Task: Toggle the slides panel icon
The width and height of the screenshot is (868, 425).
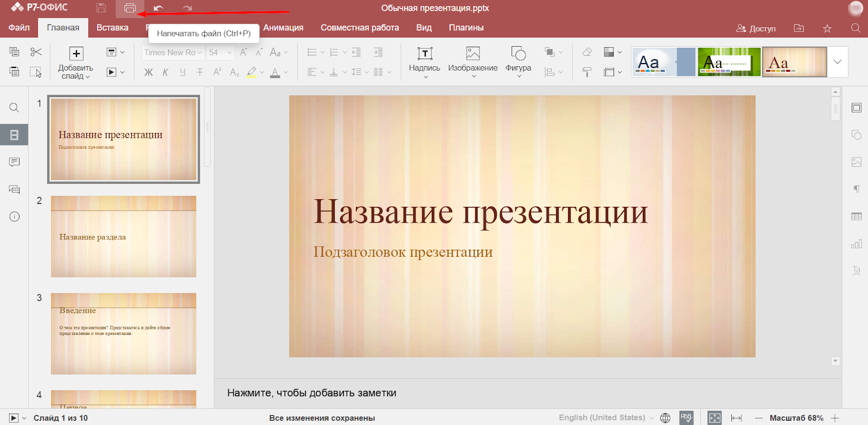Action: [x=14, y=135]
